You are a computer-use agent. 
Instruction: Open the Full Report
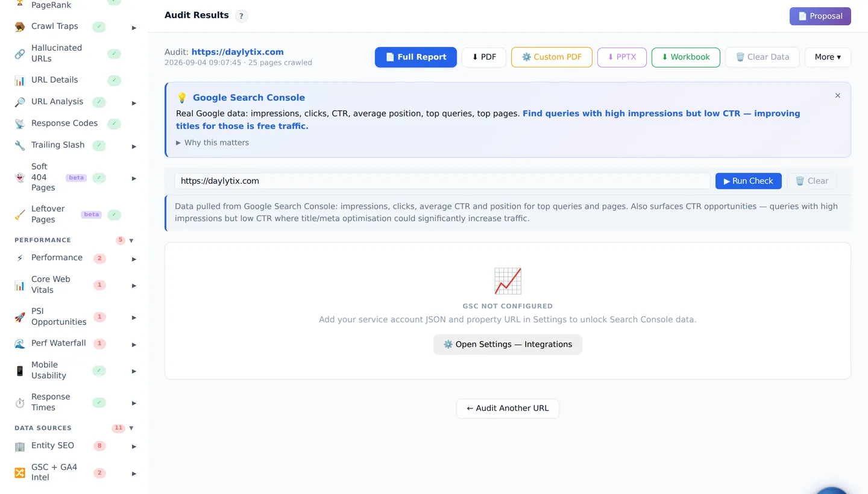416,57
